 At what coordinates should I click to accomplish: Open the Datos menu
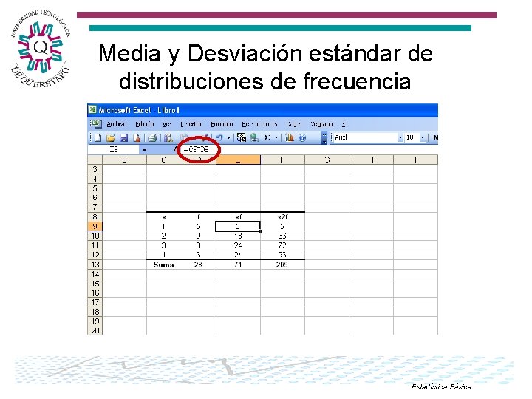(294, 124)
